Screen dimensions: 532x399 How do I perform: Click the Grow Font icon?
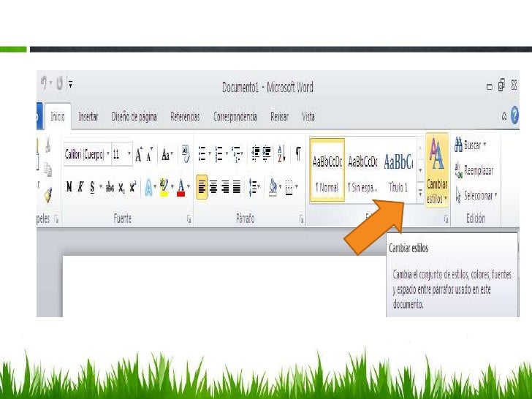click(138, 155)
